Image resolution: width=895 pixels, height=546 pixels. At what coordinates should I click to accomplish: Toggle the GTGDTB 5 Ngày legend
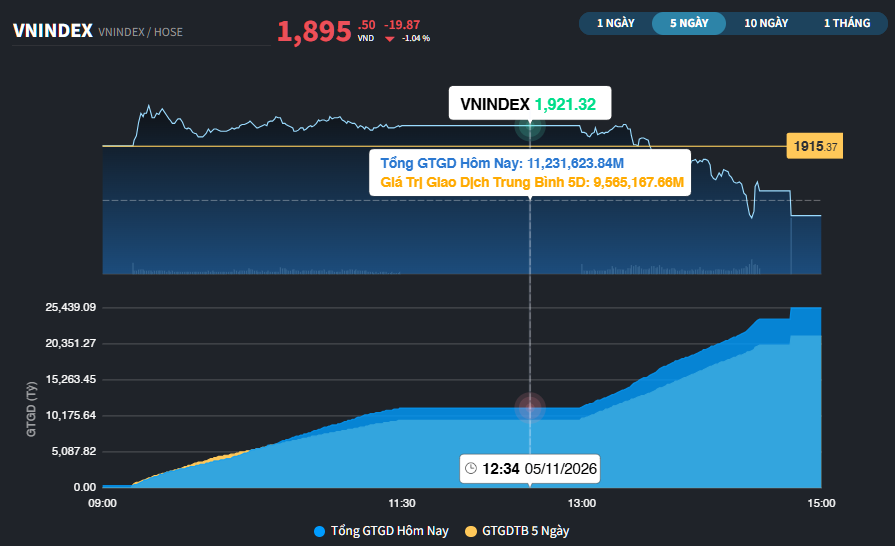pos(517,531)
